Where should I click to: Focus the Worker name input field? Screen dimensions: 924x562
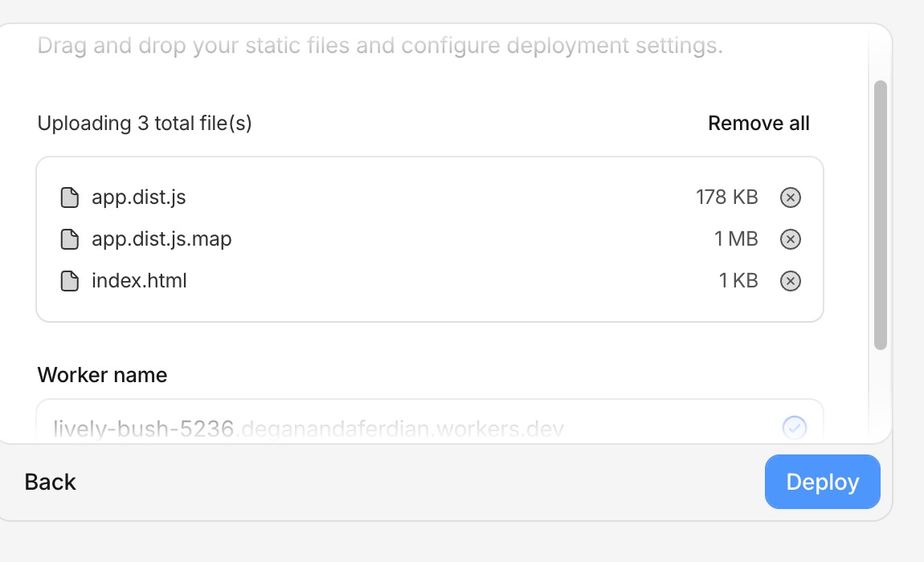point(402,427)
